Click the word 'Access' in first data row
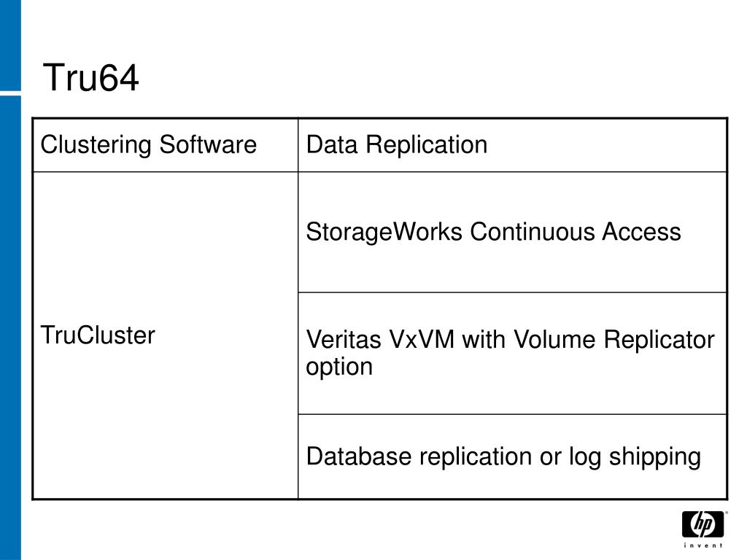Screen dimensions: 747x560 (x=641, y=232)
